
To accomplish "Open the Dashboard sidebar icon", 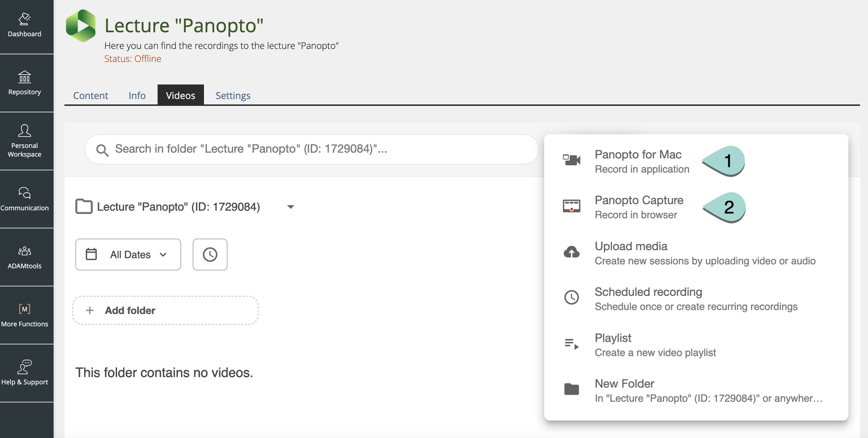I will (25, 26).
